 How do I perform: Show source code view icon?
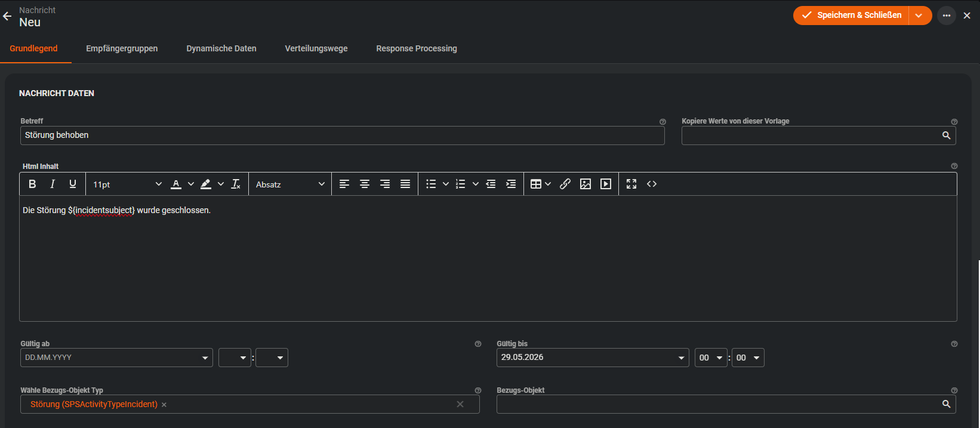click(652, 184)
